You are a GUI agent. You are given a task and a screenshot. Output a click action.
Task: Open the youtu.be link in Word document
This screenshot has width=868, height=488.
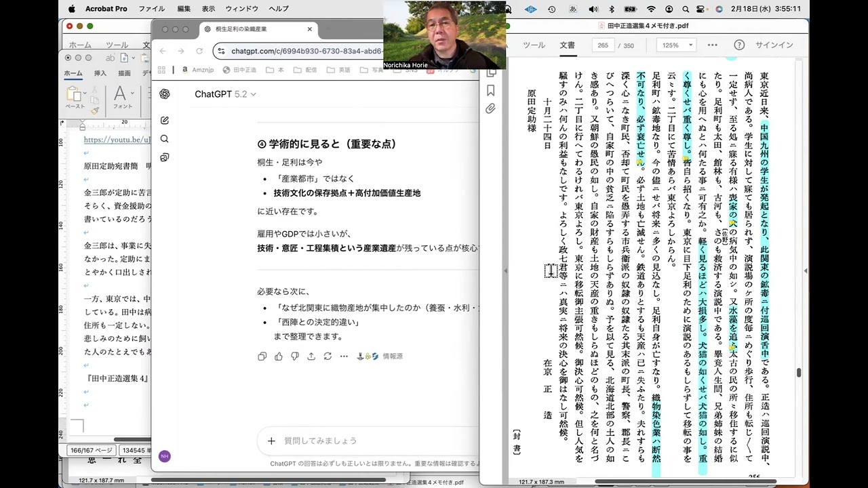click(117, 140)
